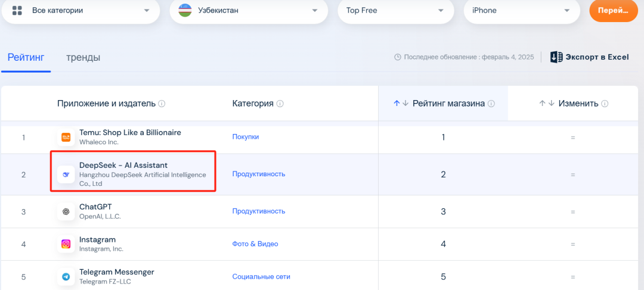Open Temu: Shop Like a Billionaire
Screen dimensions: 644x290
click(x=130, y=132)
